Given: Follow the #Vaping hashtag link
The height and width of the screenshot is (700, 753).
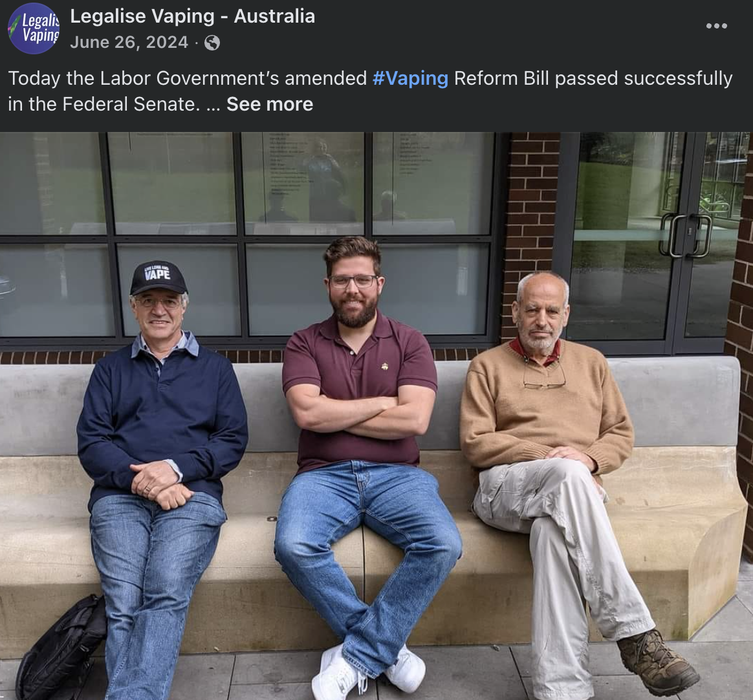Looking at the screenshot, I should [x=410, y=78].
